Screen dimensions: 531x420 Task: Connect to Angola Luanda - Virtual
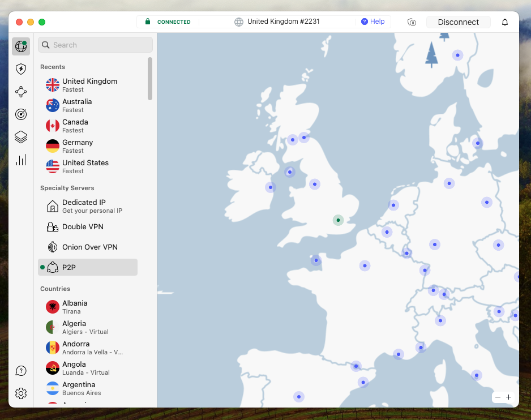click(x=88, y=368)
